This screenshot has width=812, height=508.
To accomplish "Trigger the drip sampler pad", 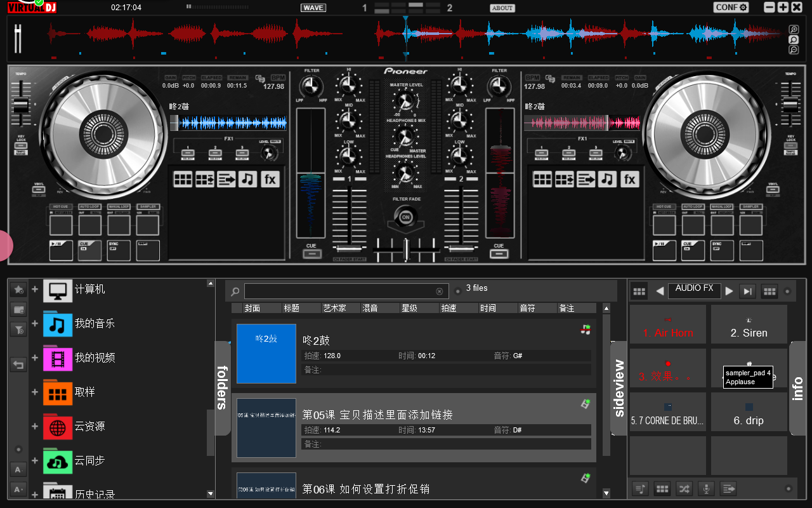I will click(749, 412).
